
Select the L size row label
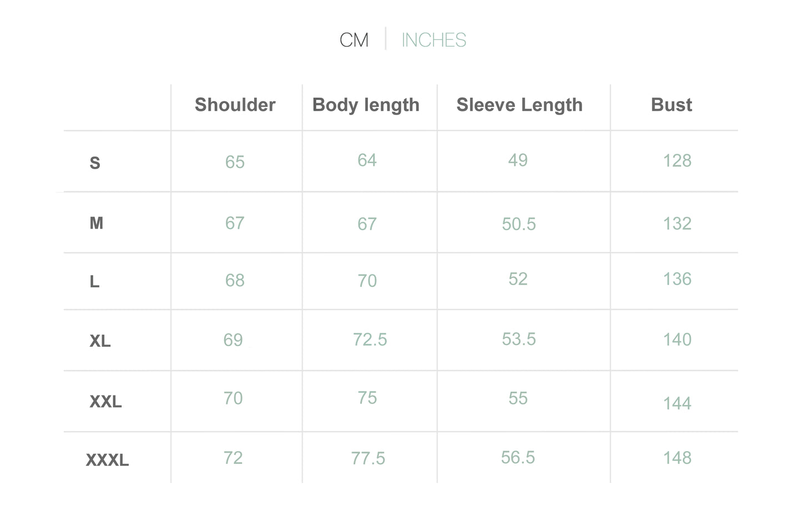coord(95,282)
